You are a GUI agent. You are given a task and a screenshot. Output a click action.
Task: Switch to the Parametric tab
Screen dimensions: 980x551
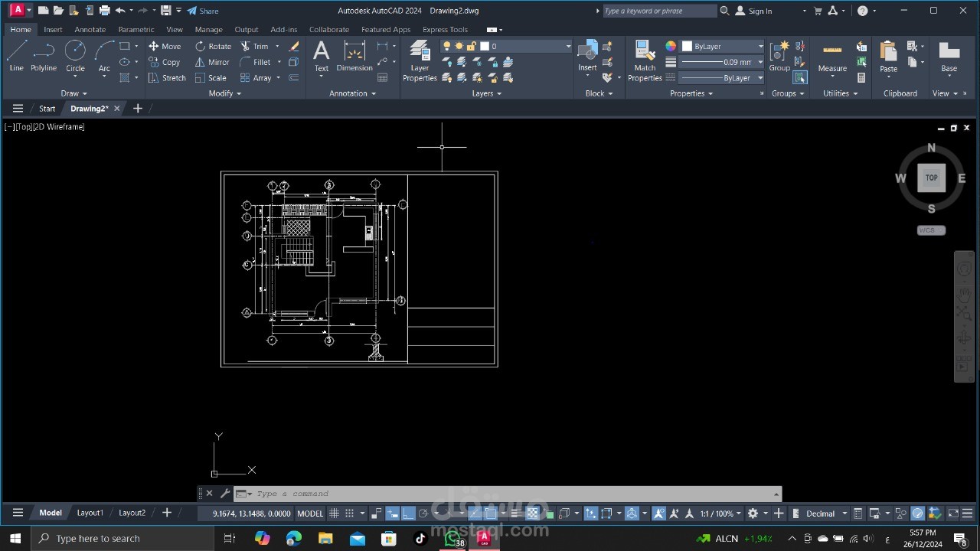tap(136, 30)
